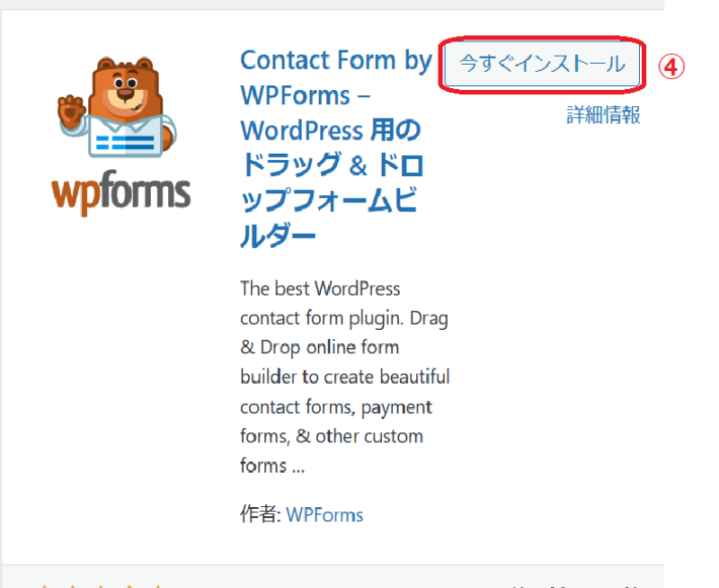
Task: Open the 詳細情報 link
Action: 603,114
